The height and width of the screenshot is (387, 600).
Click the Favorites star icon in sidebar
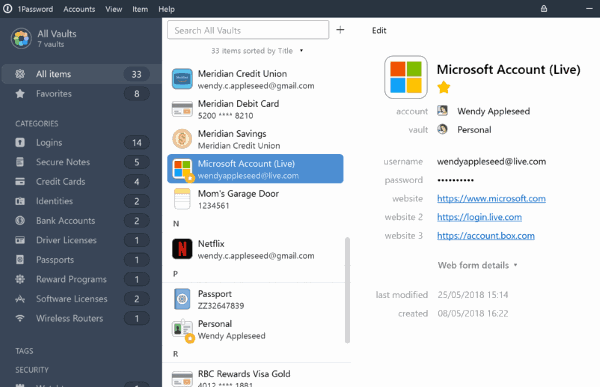pos(20,93)
